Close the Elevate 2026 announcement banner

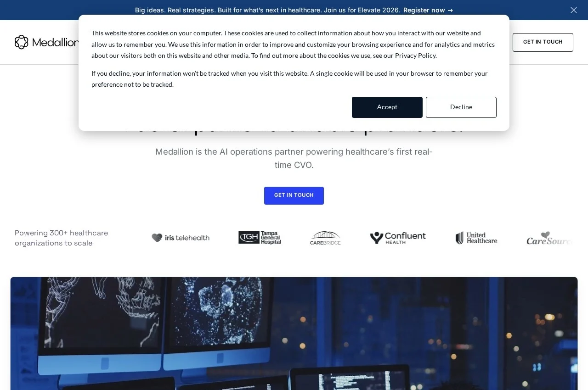574,10
